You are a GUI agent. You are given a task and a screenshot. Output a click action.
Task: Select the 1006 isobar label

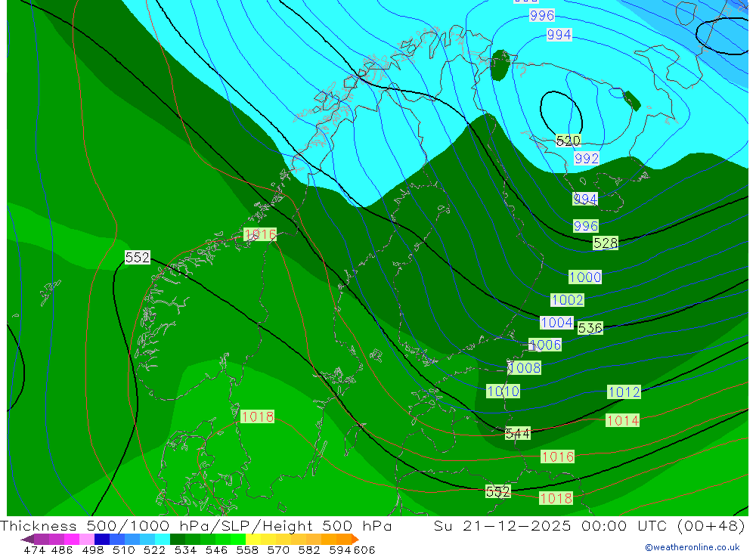545,345
